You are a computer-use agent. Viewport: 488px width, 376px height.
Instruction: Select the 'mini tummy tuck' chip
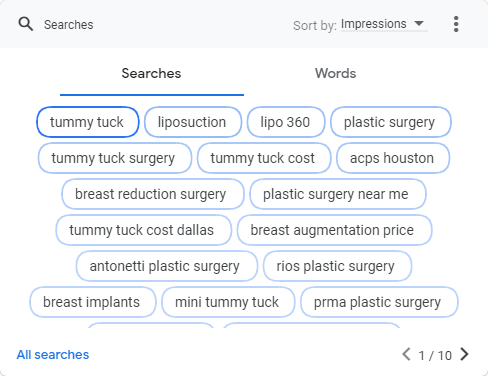click(x=228, y=302)
